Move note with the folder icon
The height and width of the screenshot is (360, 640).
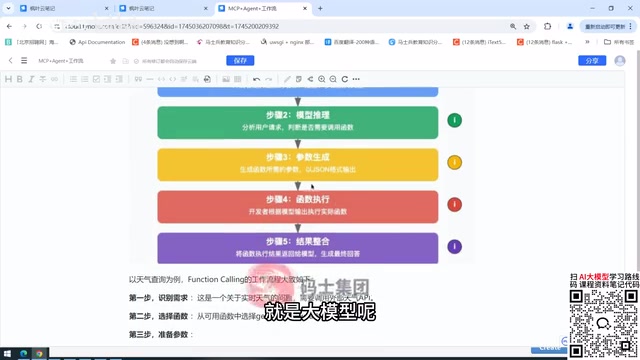pos(125,61)
